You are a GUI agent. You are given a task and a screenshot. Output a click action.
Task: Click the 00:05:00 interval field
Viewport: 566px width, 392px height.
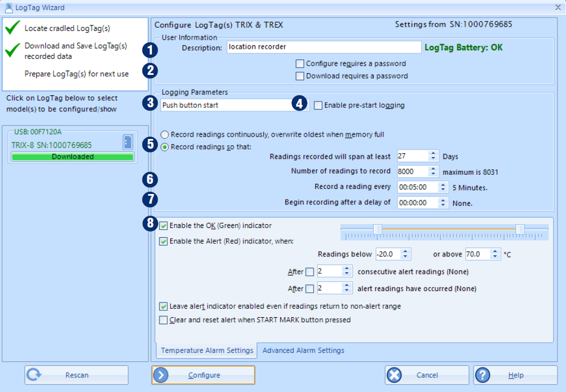418,187
